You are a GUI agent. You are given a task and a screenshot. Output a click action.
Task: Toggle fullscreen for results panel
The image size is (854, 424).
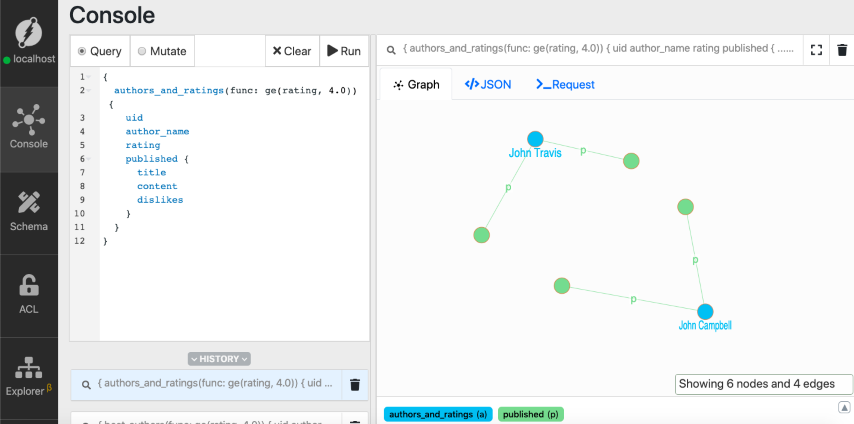coord(816,49)
